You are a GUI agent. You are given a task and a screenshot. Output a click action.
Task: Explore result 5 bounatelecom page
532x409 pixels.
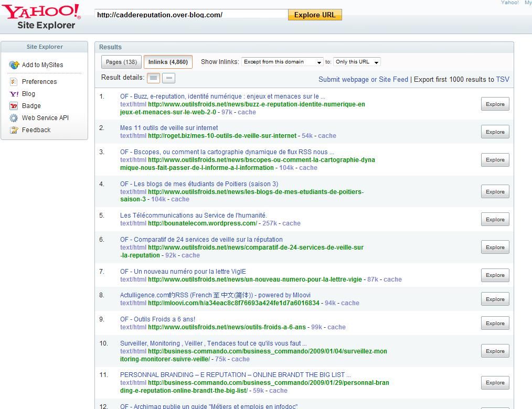[x=495, y=219]
